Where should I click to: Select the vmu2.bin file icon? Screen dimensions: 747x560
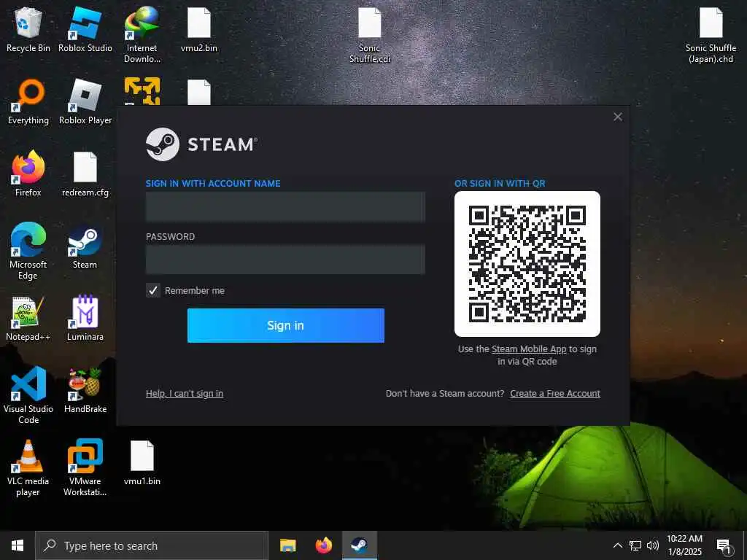pos(199,29)
